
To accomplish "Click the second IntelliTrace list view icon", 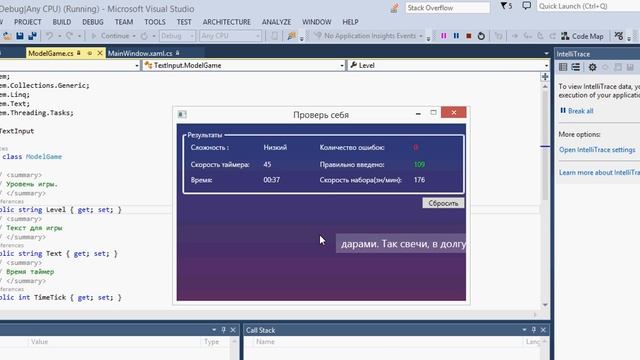I will [x=576, y=67].
